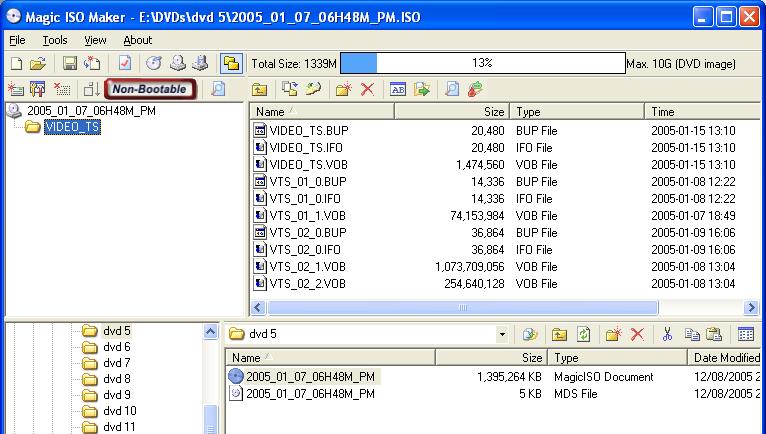Go up one folder in local panel

[x=559, y=334]
